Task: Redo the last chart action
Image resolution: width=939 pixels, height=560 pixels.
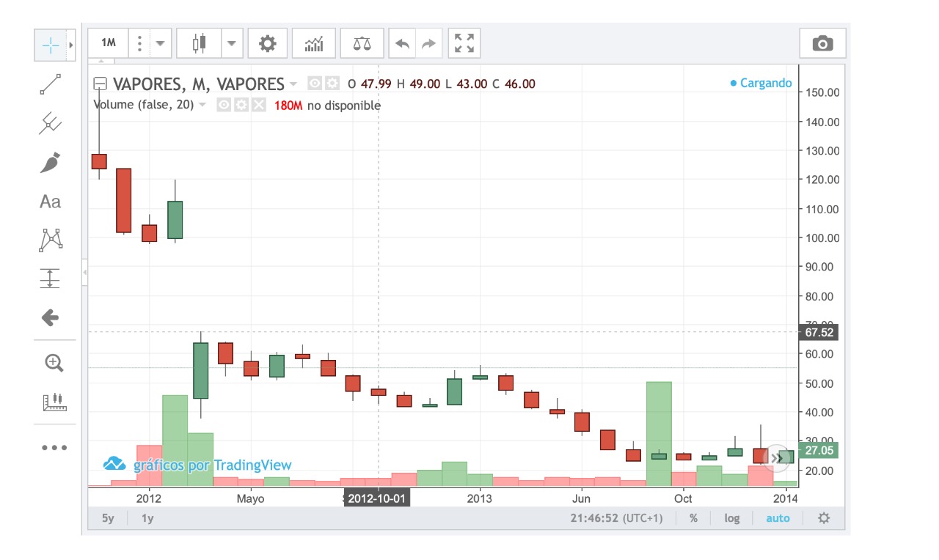Action: pos(428,44)
